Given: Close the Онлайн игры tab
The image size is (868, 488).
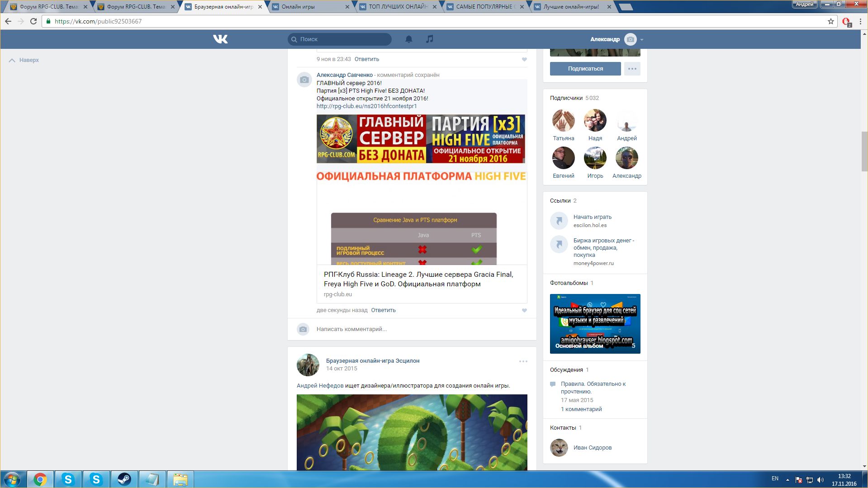Looking at the screenshot, I should (347, 7).
